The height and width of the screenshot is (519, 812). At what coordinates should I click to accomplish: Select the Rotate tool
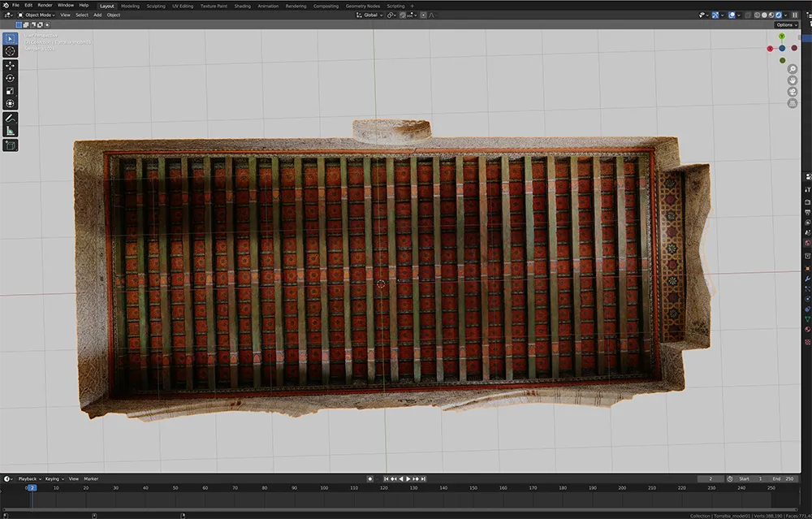(x=11, y=78)
